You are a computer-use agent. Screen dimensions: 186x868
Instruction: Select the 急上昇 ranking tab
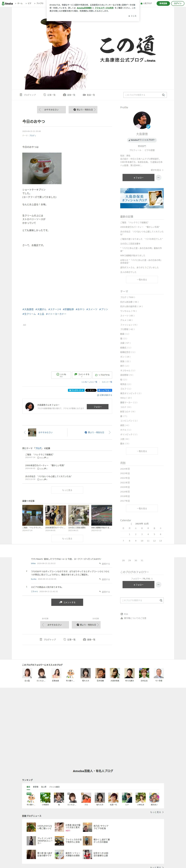point(44,787)
